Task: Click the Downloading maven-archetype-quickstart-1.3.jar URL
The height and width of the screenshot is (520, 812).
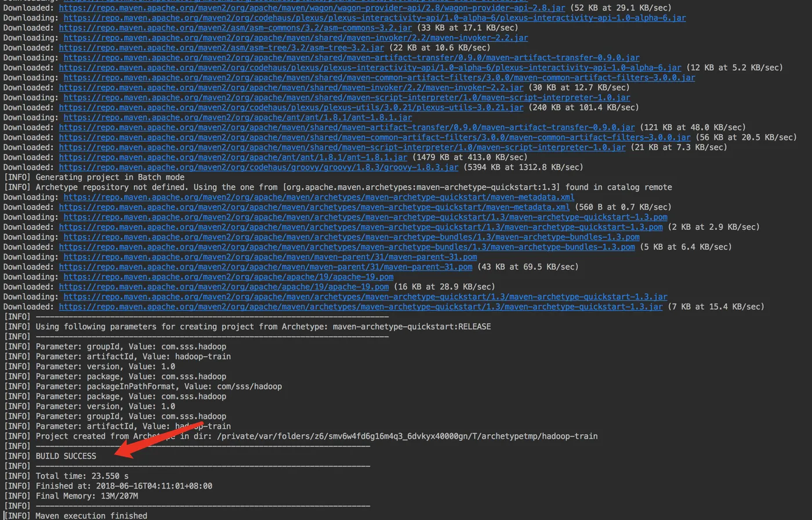Action: pyautogui.click(x=365, y=297)
